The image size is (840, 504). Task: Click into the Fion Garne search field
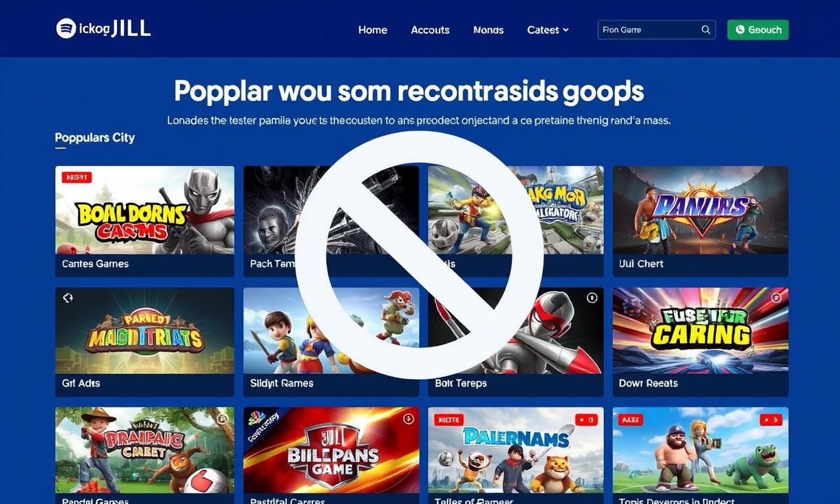tap(656, 30)
